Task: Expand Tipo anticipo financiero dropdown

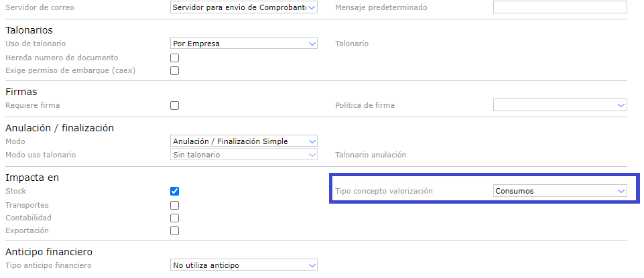Action: click(244, 265)
